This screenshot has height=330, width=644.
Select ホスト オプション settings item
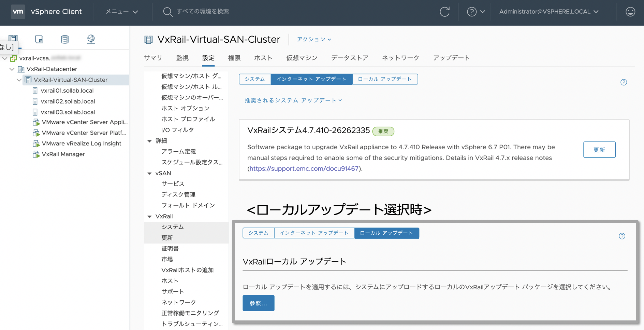click(185, 108)
